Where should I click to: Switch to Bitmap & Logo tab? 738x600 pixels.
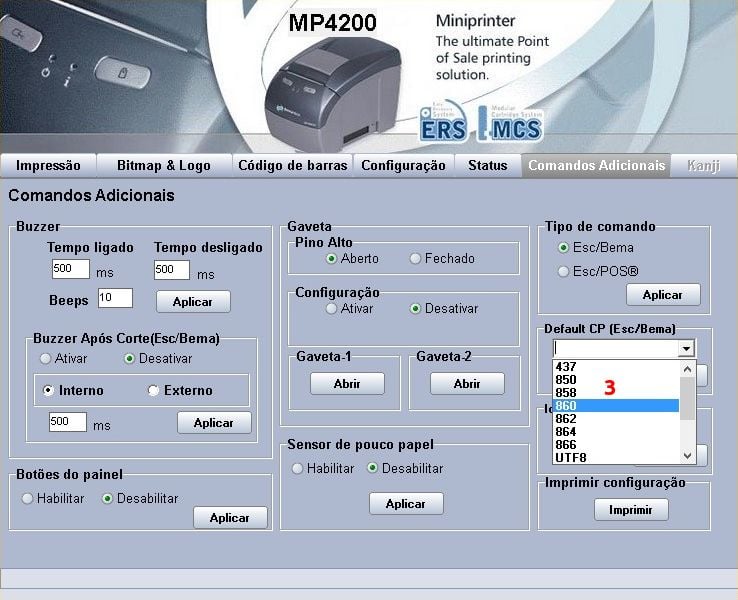164,166
